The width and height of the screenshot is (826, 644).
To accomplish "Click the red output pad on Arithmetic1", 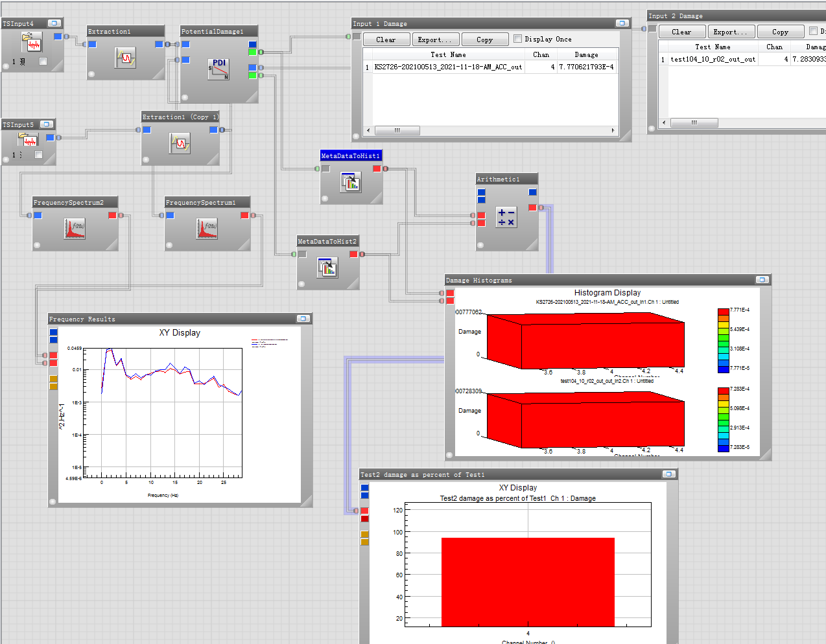I will pyautogui.click(x=532, y=207).
